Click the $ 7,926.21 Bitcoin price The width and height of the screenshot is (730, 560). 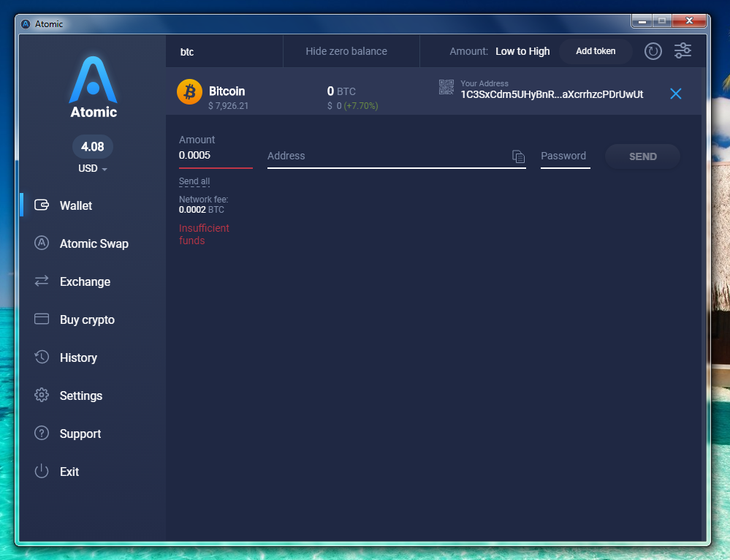coord(228,106)
